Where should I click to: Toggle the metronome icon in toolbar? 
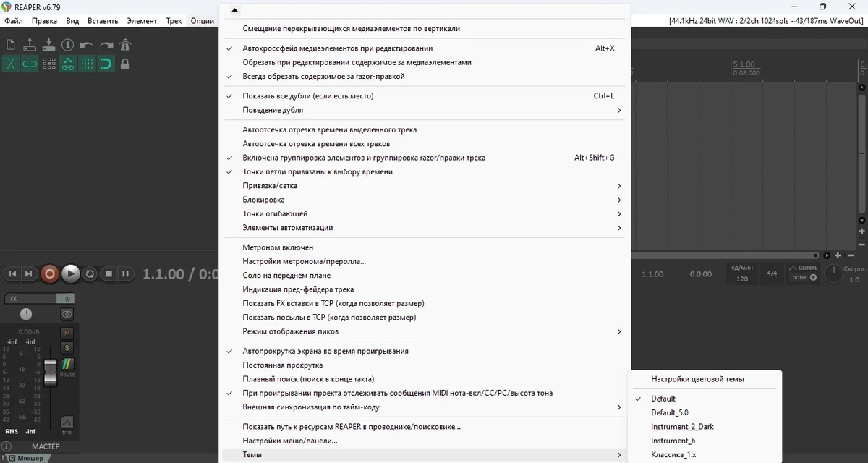[x=125, y=45]
